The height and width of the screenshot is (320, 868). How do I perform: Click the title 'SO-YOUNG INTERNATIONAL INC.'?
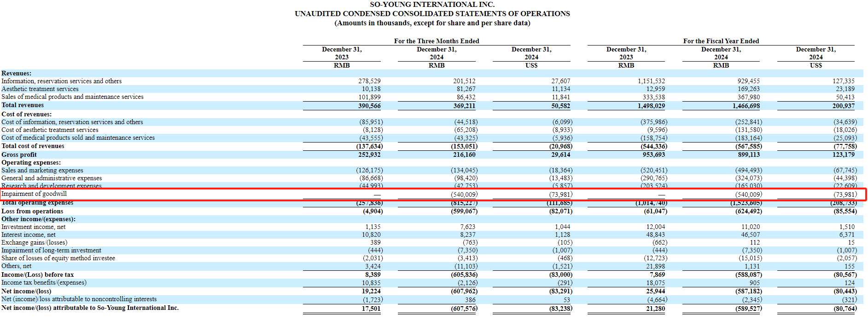click(432, 5)
